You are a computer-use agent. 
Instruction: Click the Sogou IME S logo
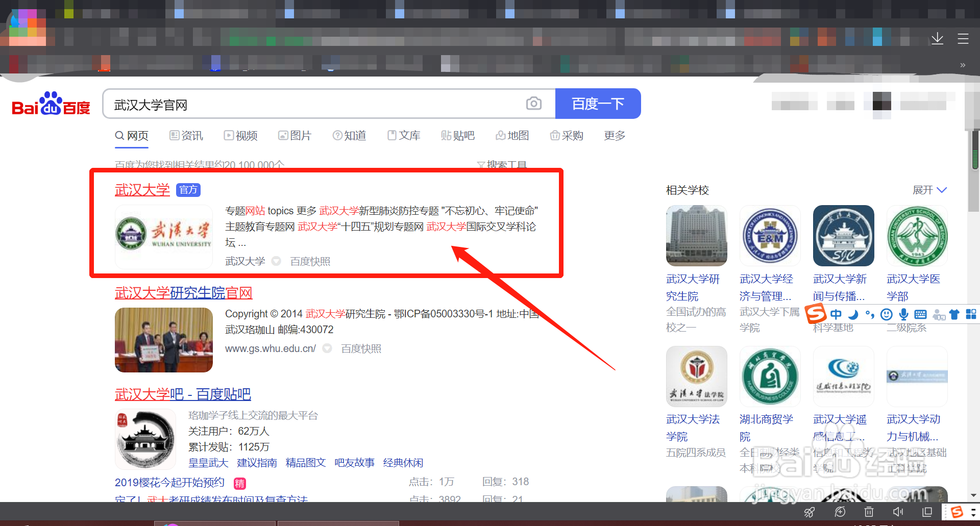[816, 313]
